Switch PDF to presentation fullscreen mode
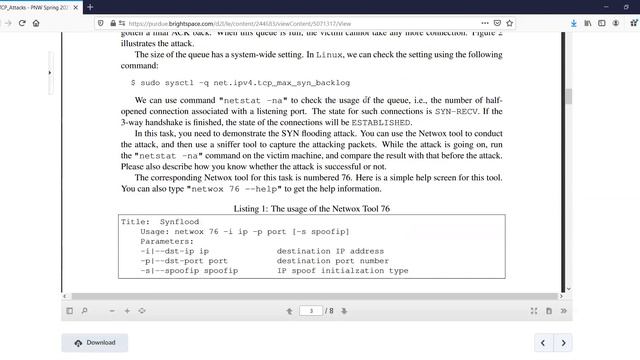The image size is (640, 360). coord(534,311)
